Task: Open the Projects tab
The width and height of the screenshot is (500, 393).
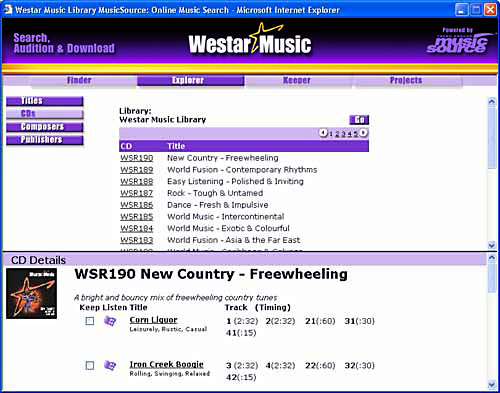Action: tap(406, 80)
